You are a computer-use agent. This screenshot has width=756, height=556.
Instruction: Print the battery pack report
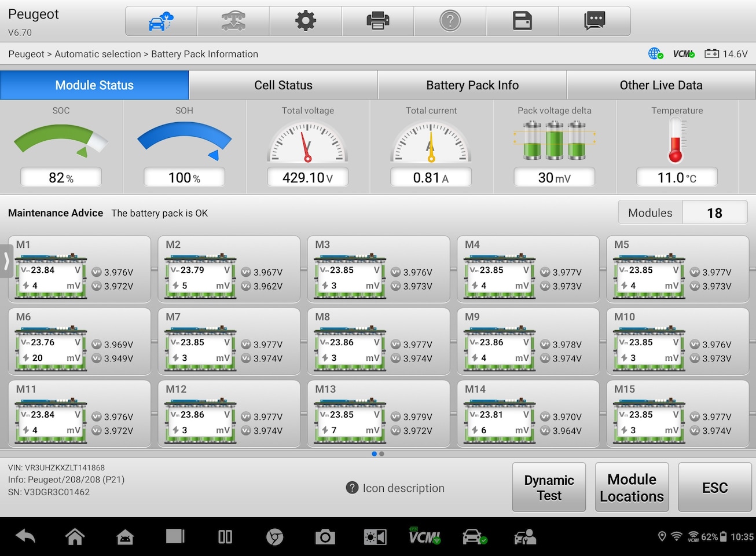[x=378, y=21]
